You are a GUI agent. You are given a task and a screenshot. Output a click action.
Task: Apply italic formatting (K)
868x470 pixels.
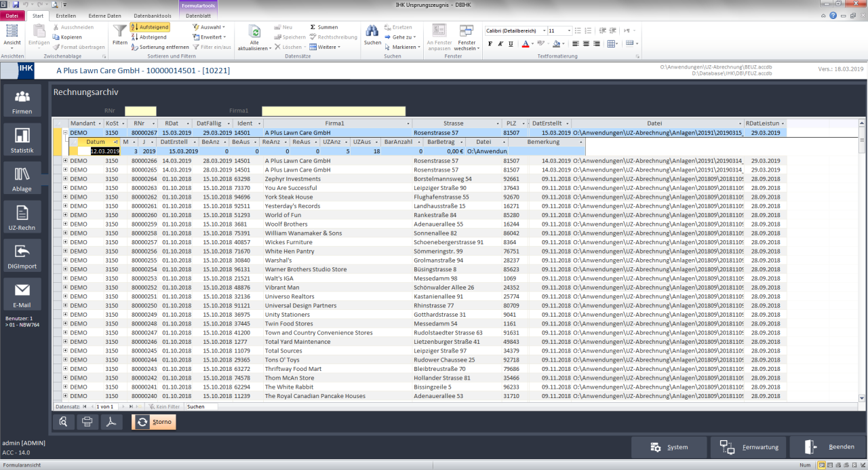coord(500,44)
